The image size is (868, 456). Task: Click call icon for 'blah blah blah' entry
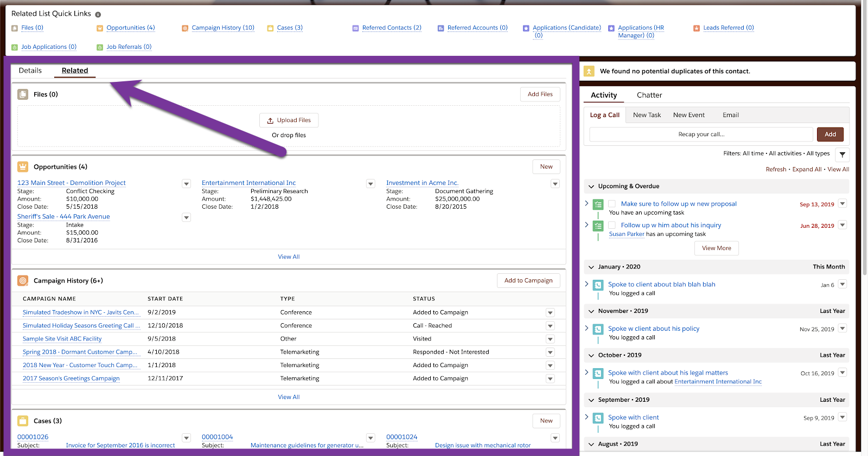pyautogui.click(x=598, y=285)
